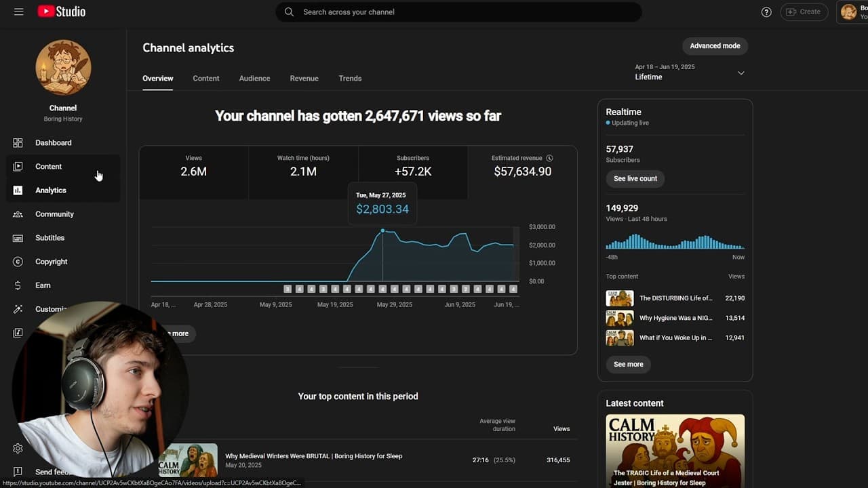The image size is (868, 488).
Task: Switch to the Trends tab
Action: pyautogui.click(x=350, y=79)
